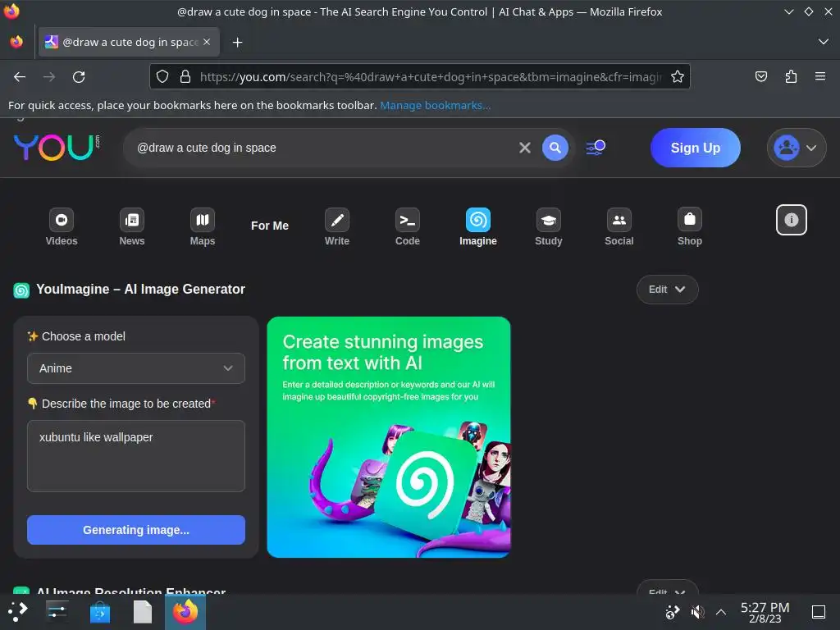
Task: Click the clock showing 5:27 PM
Action: pos(765,612)
